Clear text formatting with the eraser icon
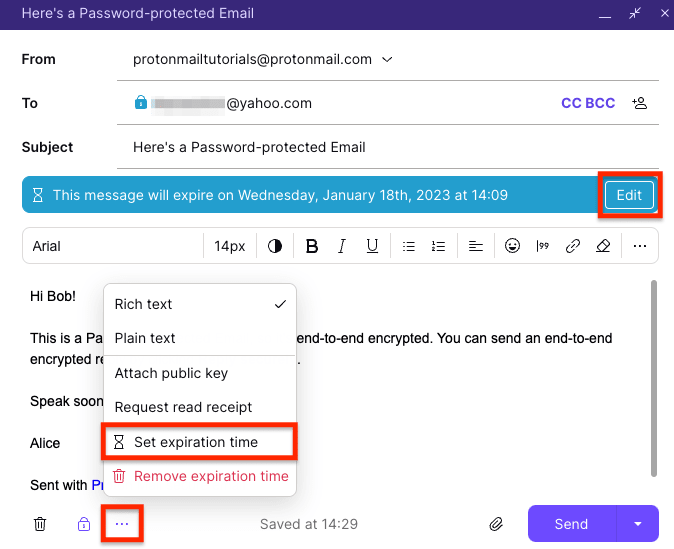Viewport: 674px width, 549px height. click(603, 246)
